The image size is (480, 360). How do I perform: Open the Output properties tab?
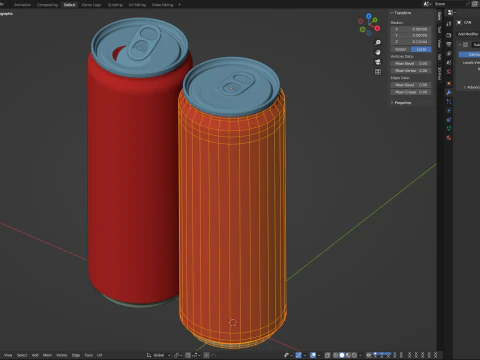[x=449, y=44]
